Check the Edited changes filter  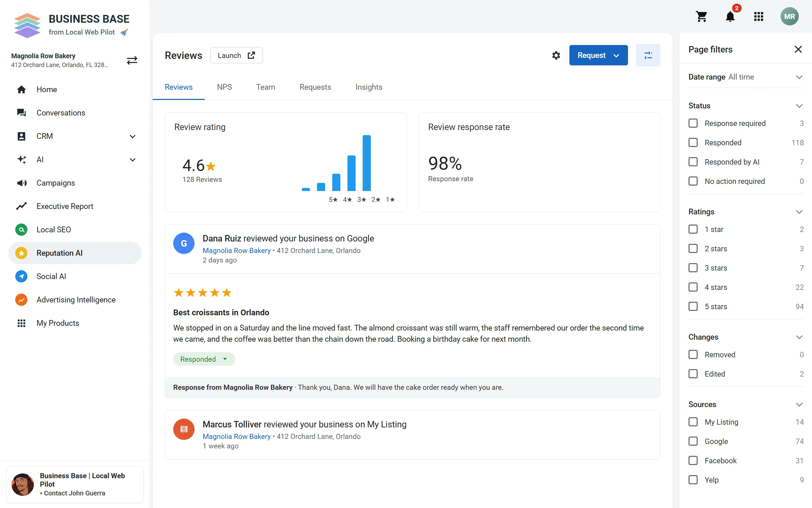coord(693,374)
